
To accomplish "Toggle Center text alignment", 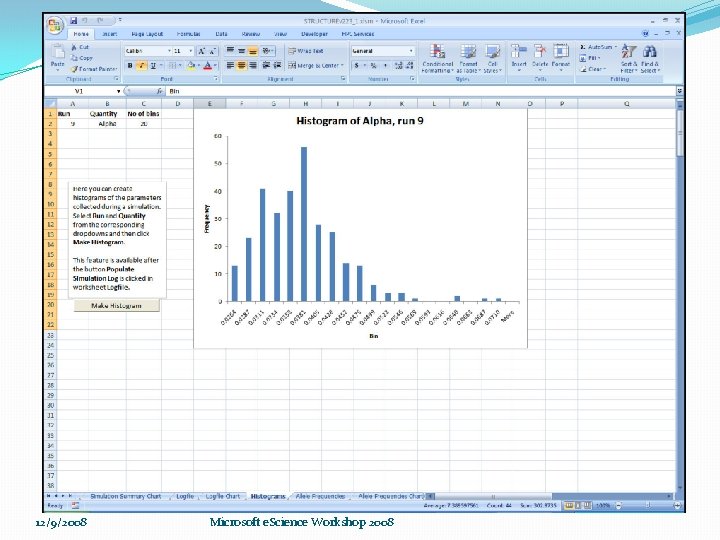I will tap(242, 66).
